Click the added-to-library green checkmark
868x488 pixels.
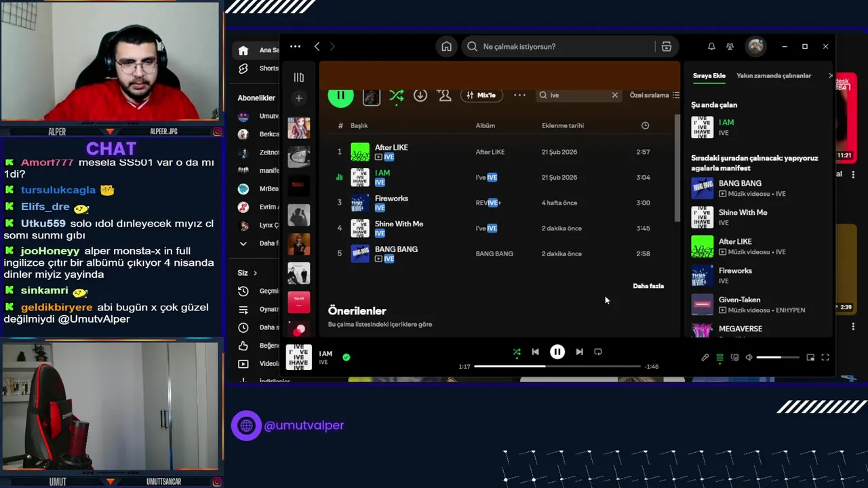pos(347,357)
